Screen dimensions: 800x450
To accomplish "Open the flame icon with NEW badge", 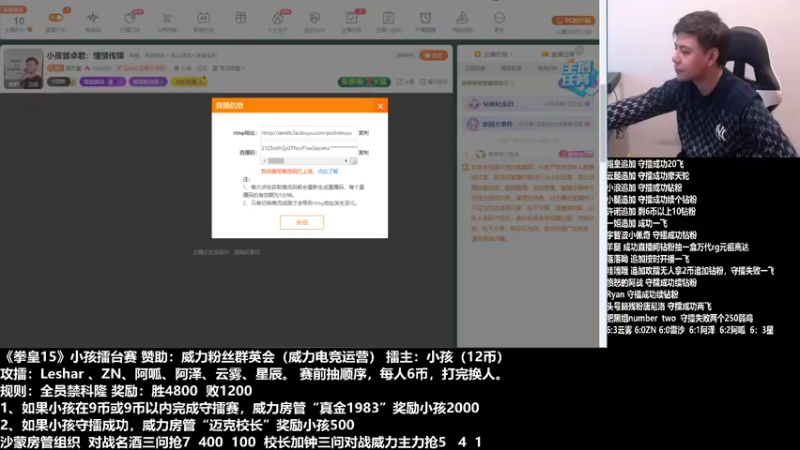I will coord(278,19).
